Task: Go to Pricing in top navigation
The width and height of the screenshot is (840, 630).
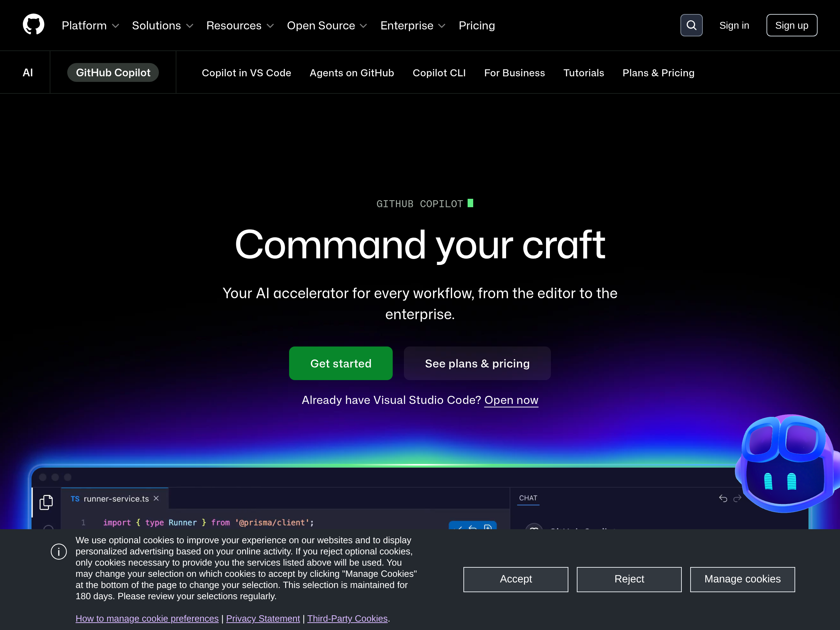Action: click(x=477, y=26)
